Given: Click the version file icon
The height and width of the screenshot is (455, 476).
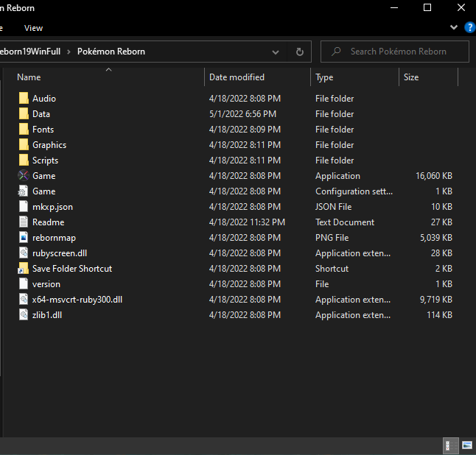Looking at the screenshot, I should [24, 284].
